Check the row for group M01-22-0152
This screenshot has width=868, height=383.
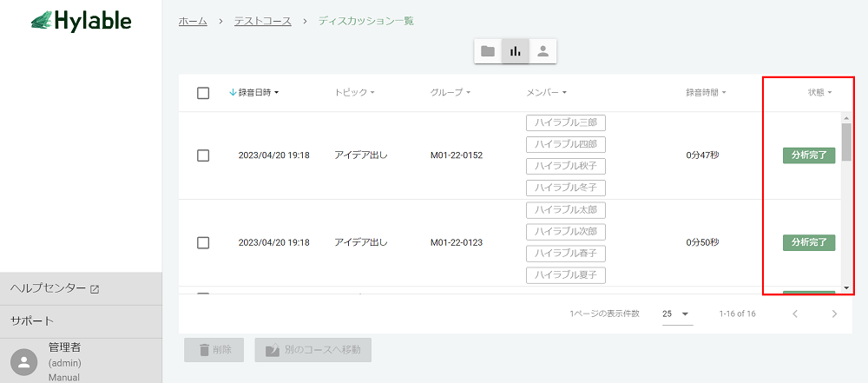pyautogui.click(x=203, y=155)
